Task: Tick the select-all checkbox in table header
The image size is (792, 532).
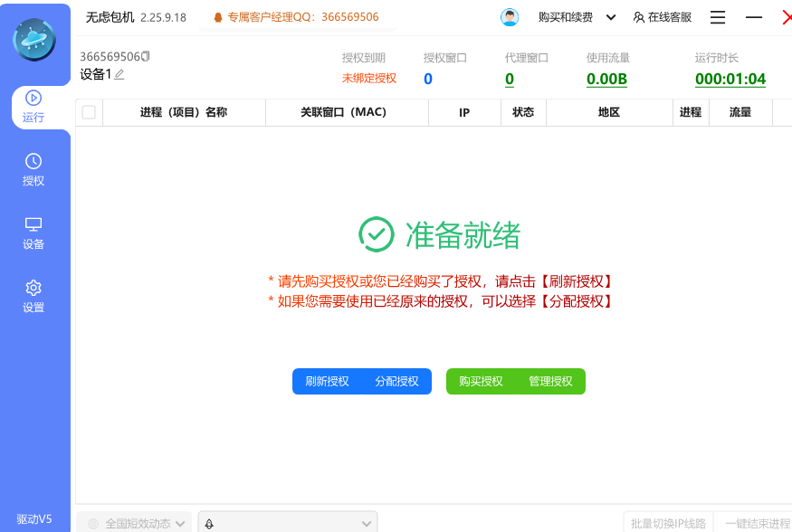Action: [x=89, y=112]
